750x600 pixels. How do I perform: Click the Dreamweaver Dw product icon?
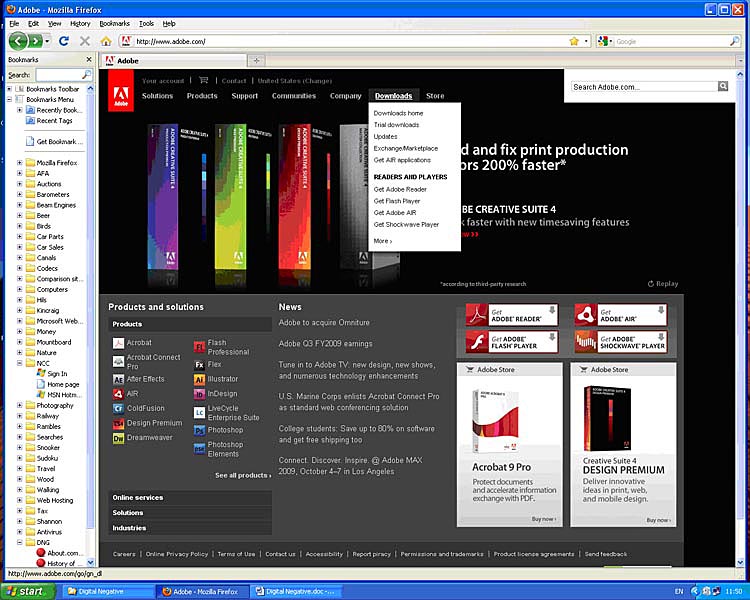(118, 438)
